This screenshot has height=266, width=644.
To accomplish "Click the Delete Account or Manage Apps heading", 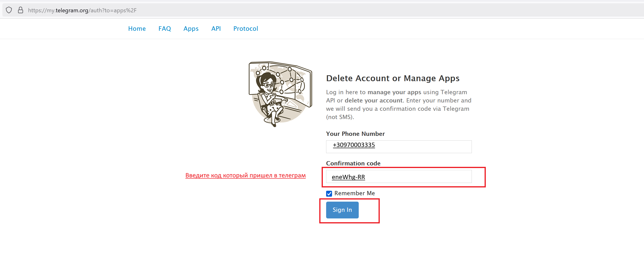I will (x=392, y=78).
